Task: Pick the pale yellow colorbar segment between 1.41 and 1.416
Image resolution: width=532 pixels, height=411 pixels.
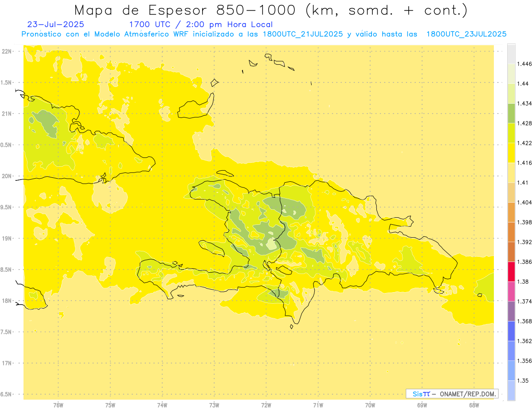Action: (511, 173)
